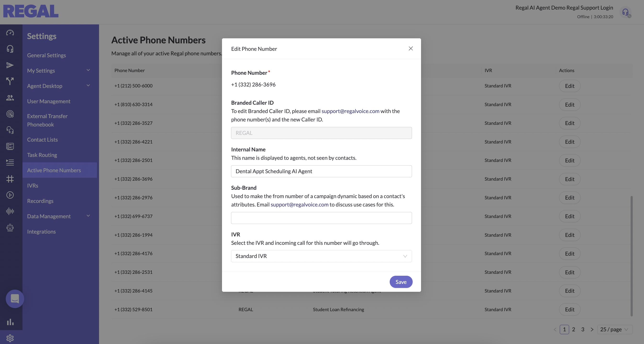Click support email link under Sub-Brand

[x=300, y=205]
